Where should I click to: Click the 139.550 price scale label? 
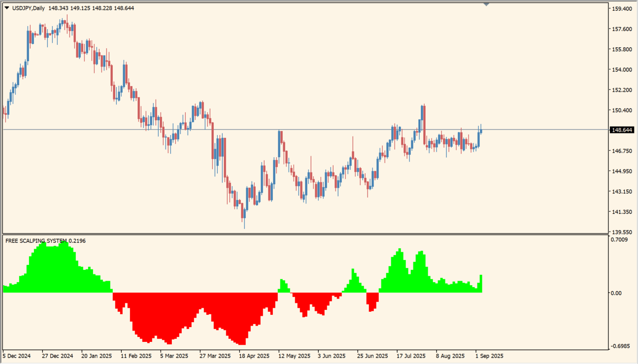621,232
